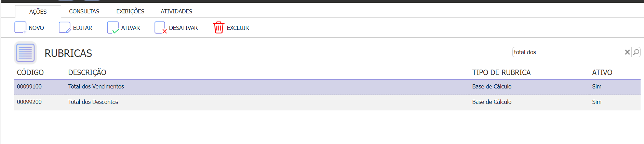Screen dimensions: 644x144
Task: Select the Total dos Vencimentos row
Action: (327, 87)
